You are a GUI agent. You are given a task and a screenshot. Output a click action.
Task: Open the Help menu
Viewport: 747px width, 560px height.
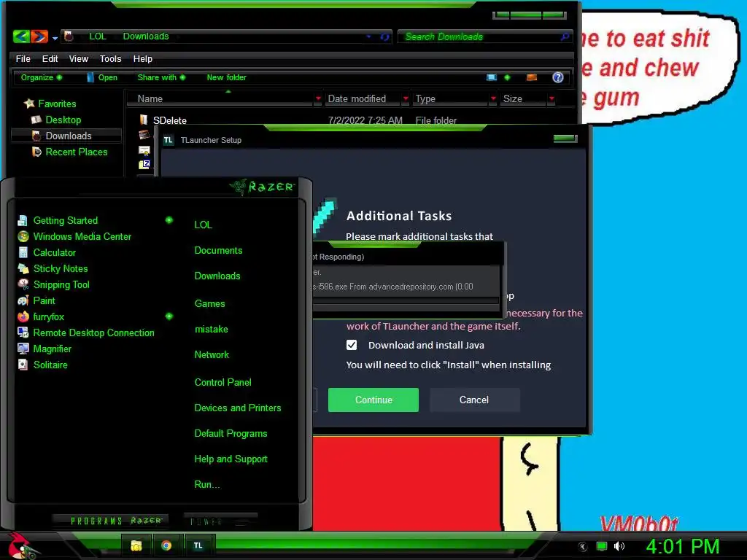click(142, 58)
